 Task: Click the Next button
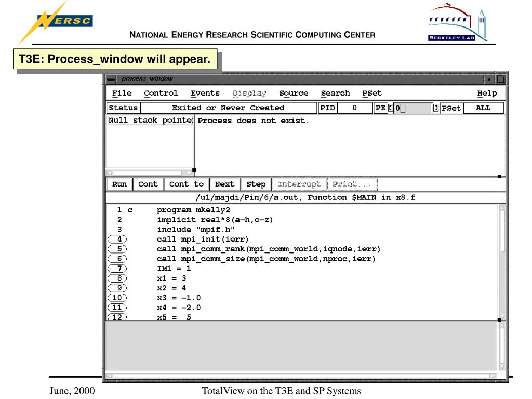(x=224, y=184)
